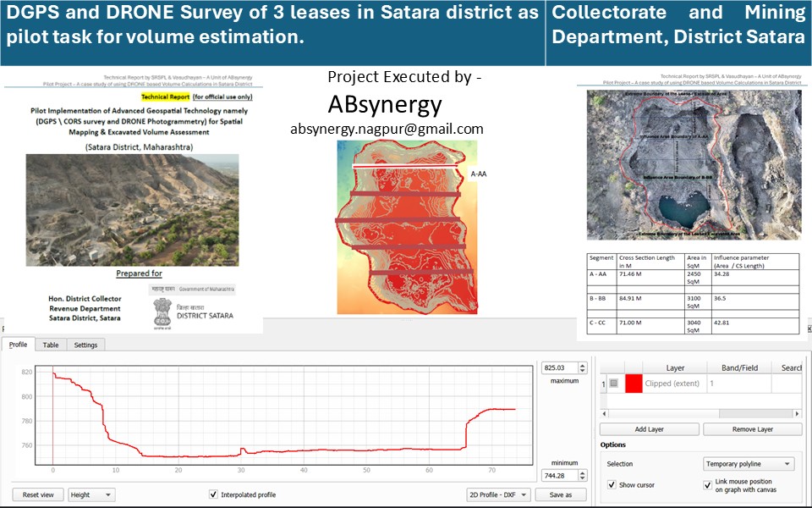Open the Settings tab

point(85,345)
